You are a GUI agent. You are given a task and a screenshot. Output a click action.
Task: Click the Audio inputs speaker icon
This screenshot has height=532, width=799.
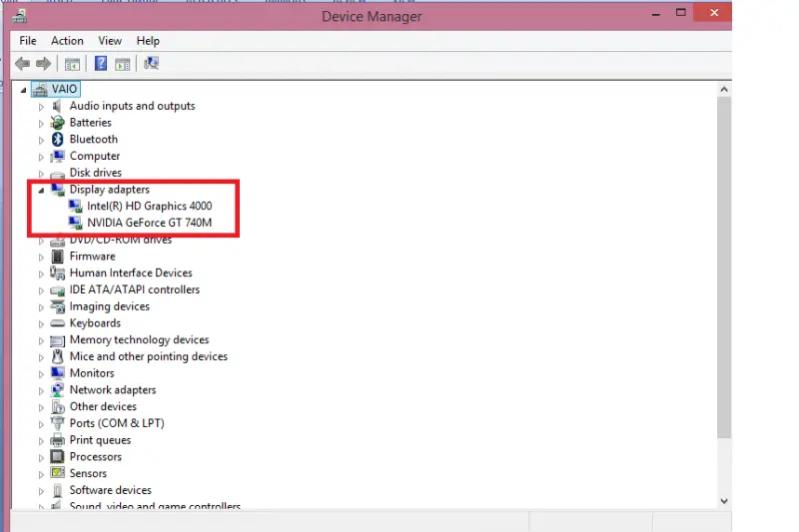point(57,106)
